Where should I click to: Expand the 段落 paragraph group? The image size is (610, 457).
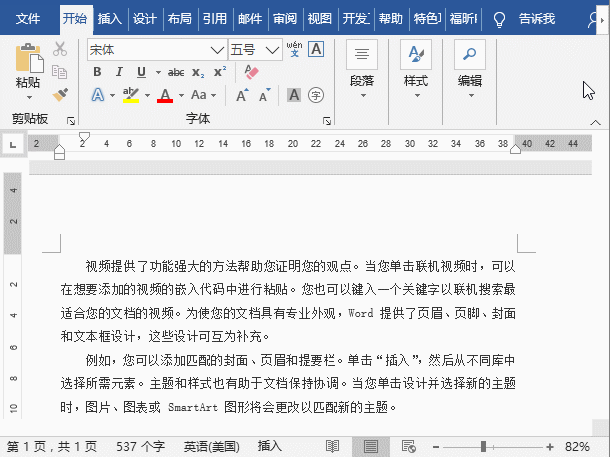tap(362, 69)
